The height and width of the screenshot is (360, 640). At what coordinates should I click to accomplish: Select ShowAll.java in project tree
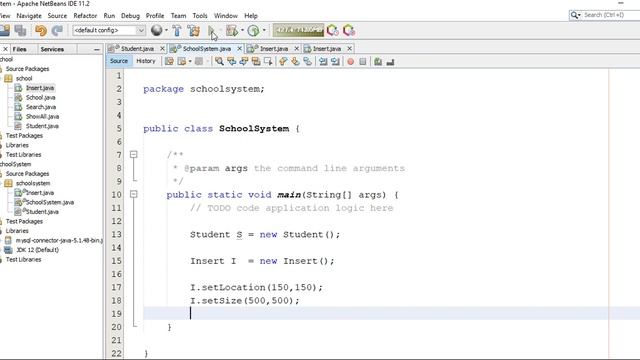(x=42, y=116)
